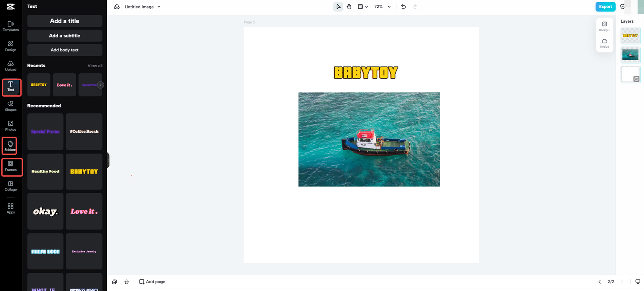
Task: Choose Love it recommended text style
Action: [x=84, y=211]
